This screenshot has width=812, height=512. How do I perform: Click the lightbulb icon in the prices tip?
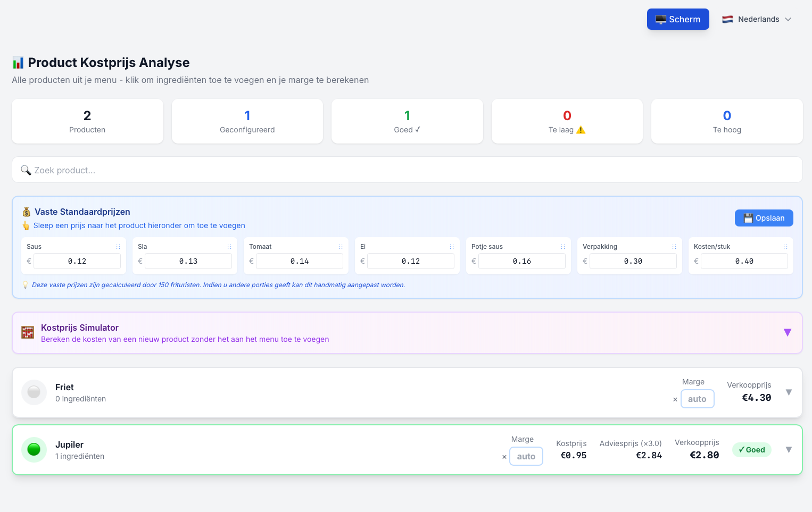click(25, 284)
